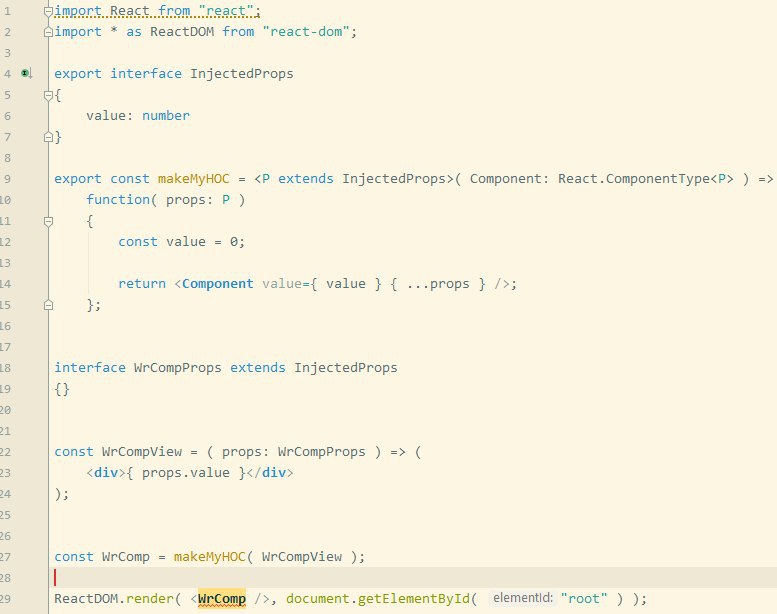The height and width of the screenshot is (614, 777).
Task: Click line number 9 in the gutter
Action: pyautogui.click(x=7, y=179)
